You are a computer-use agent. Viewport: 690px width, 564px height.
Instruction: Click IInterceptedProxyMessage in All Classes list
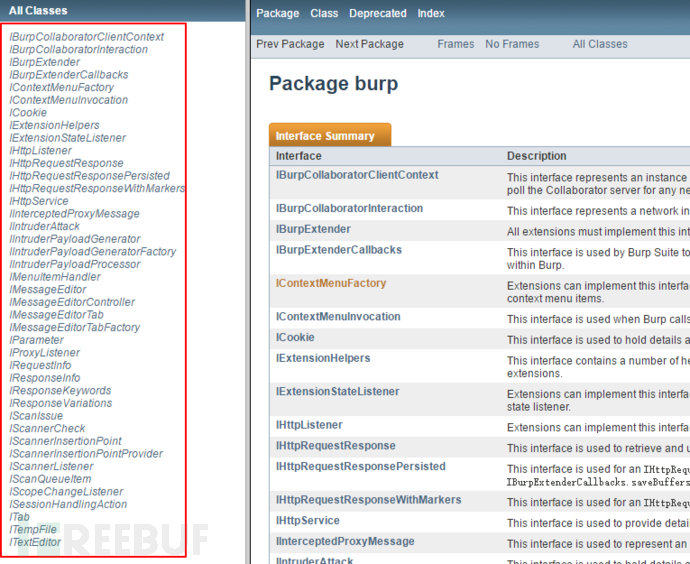click(x=74, y=214)
